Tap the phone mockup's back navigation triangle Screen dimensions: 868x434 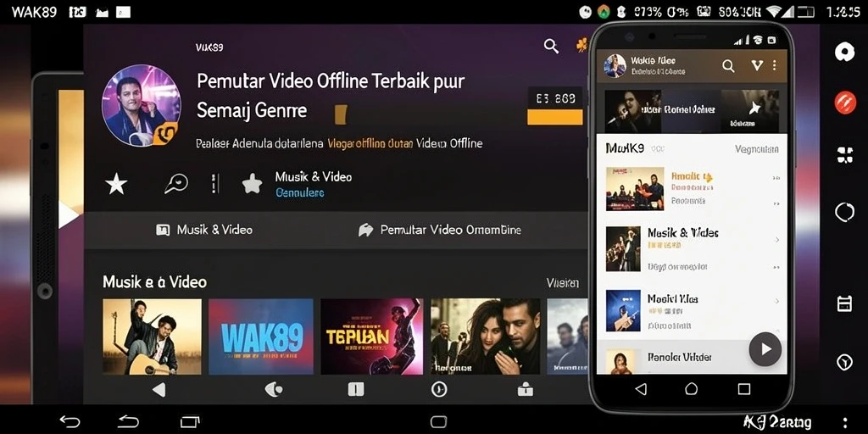pos(641,389)
